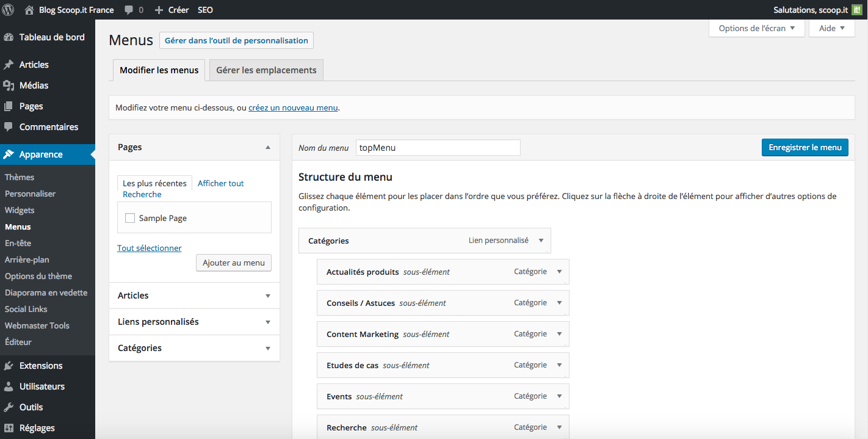Click the Tout sélectionner link
868x439 pixels.
pos(150,248)
